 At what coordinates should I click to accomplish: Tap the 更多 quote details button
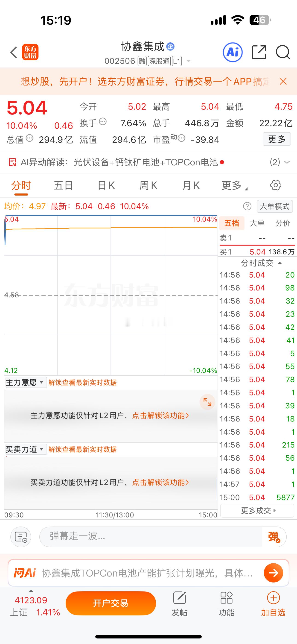pos(277,139)
